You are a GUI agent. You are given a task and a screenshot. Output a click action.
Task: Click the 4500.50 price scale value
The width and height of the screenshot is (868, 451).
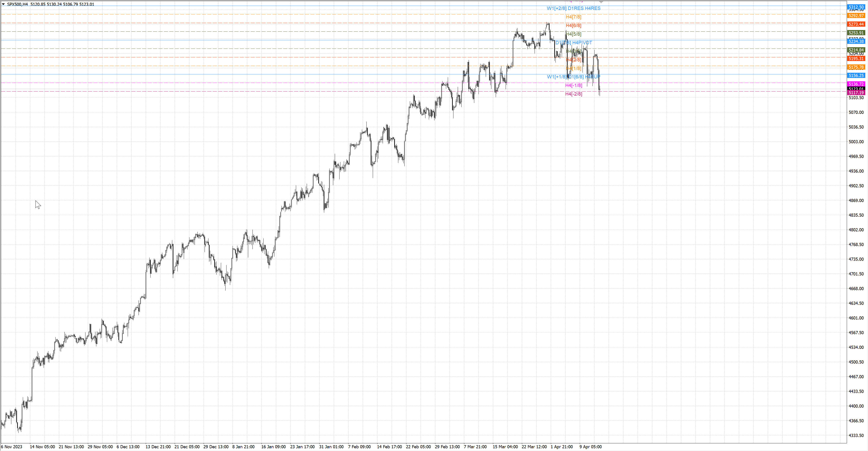click(x=856, y=362)
